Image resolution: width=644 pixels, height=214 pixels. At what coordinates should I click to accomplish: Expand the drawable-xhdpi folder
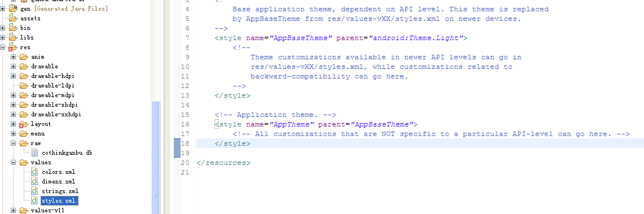coord(14,104)
